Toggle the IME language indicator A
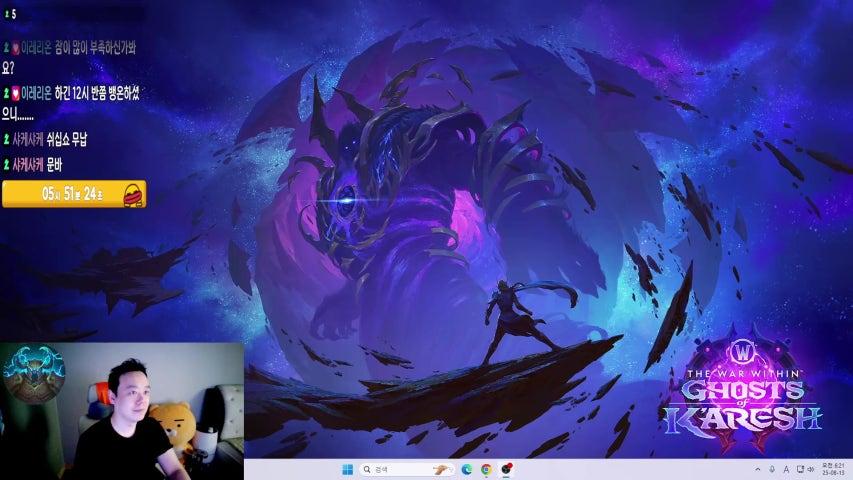 pos(786,469)
